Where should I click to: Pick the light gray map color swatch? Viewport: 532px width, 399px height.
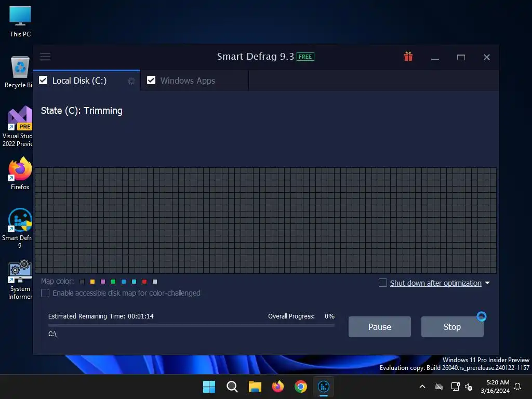point(155,282)
